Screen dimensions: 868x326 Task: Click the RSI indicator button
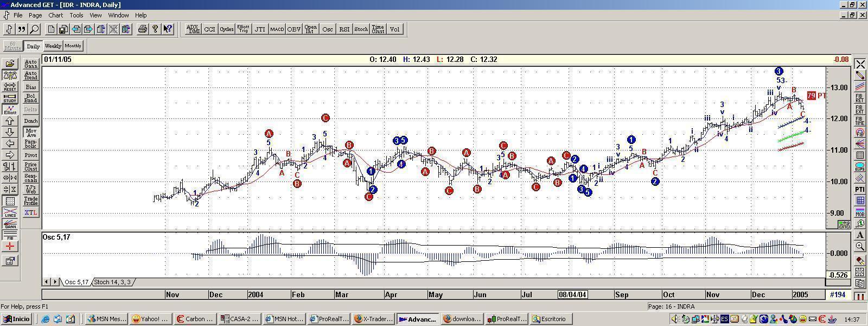tap(344, 29)
